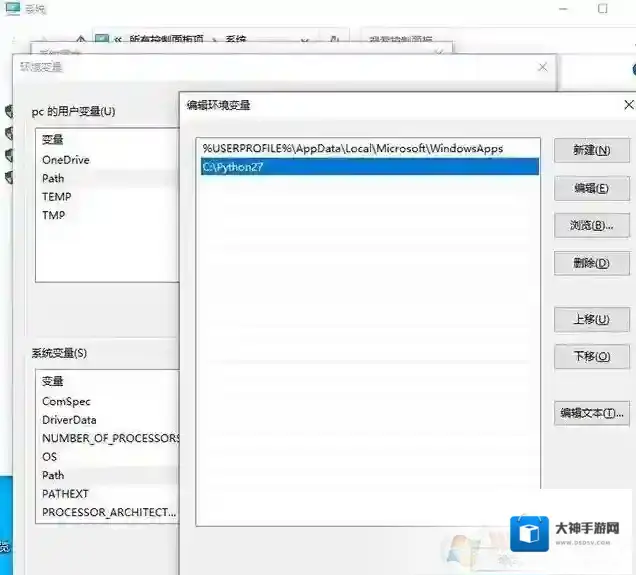The width and height of the screenshot is (636, 575).
Task: Select OneDrive in user variables
Action: pos(66,160)
